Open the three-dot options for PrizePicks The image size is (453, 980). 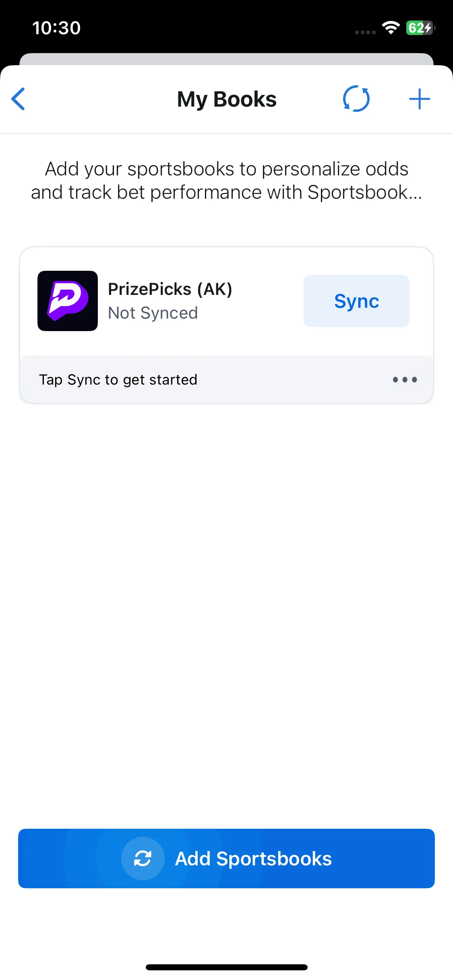(405, 380)
